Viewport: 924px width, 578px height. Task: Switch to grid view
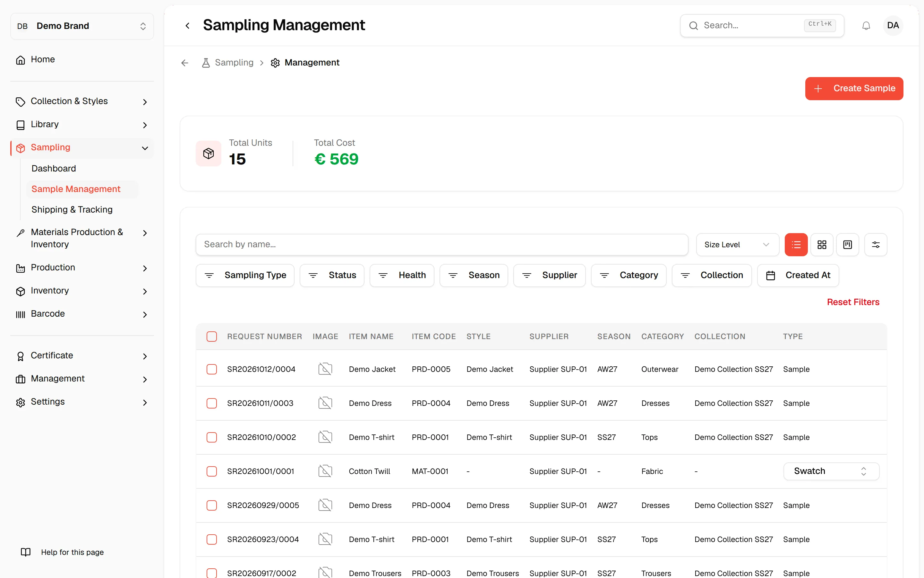click(x=822, y=245)
